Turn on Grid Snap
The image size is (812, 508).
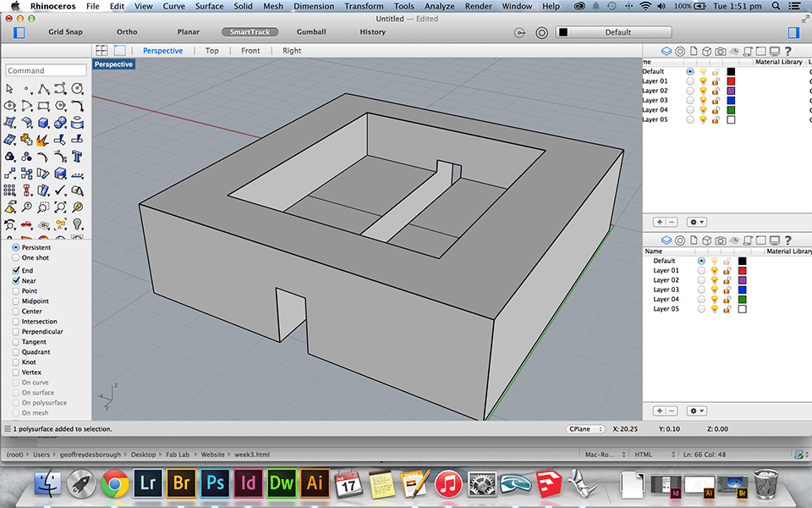pos(66,32)
